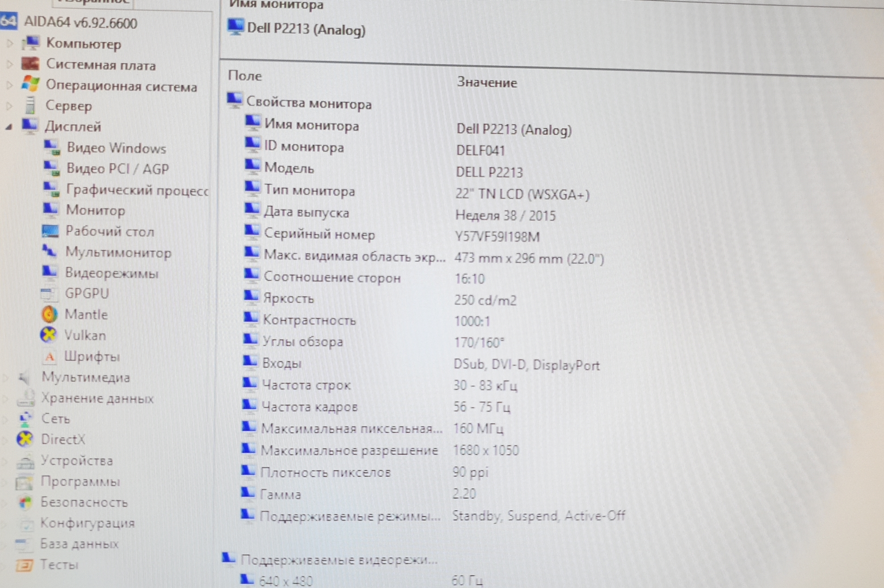Image resolution: width=884 pixels, height=588 pixels.
Task: Expand the Сервер node arrow
Action: (9, 106)
